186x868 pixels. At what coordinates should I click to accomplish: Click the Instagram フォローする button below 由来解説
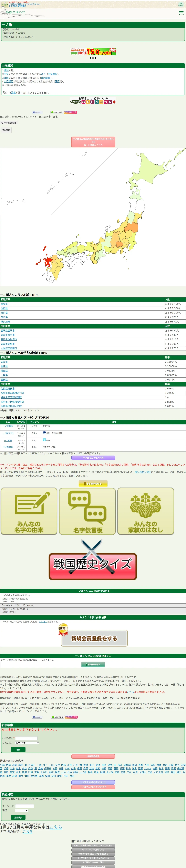71,112
